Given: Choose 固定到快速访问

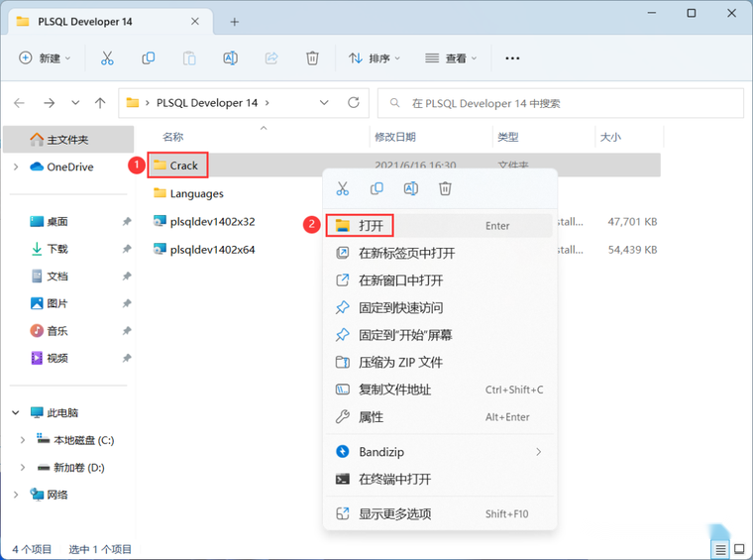Looking at the screenshot, I should click(x=439, y=308).
